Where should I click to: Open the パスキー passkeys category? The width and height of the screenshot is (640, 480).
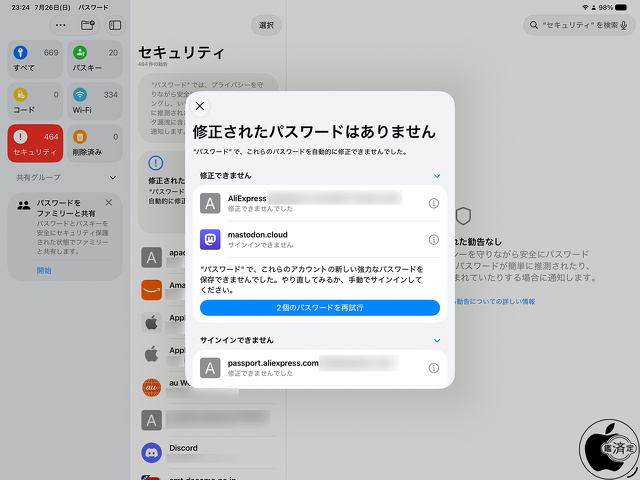pos(95,59)
